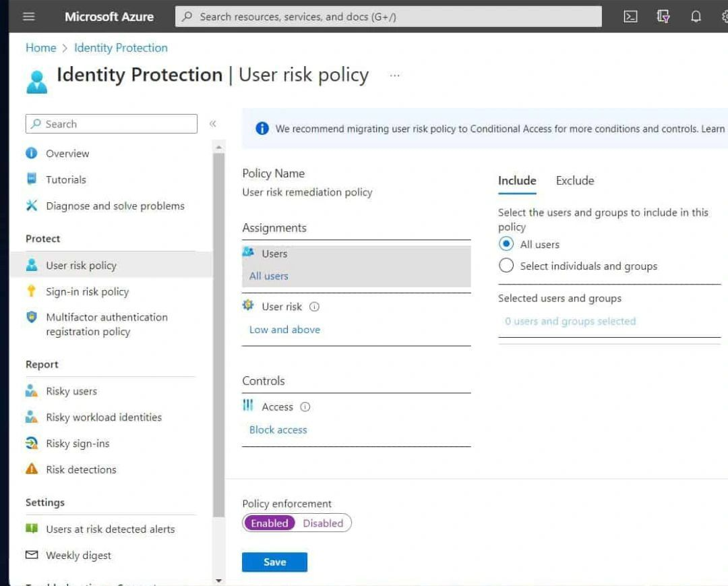The image size is (728, 586).
Task: Click the Users at risk detected alerts icon
Action: coord(31,529)
